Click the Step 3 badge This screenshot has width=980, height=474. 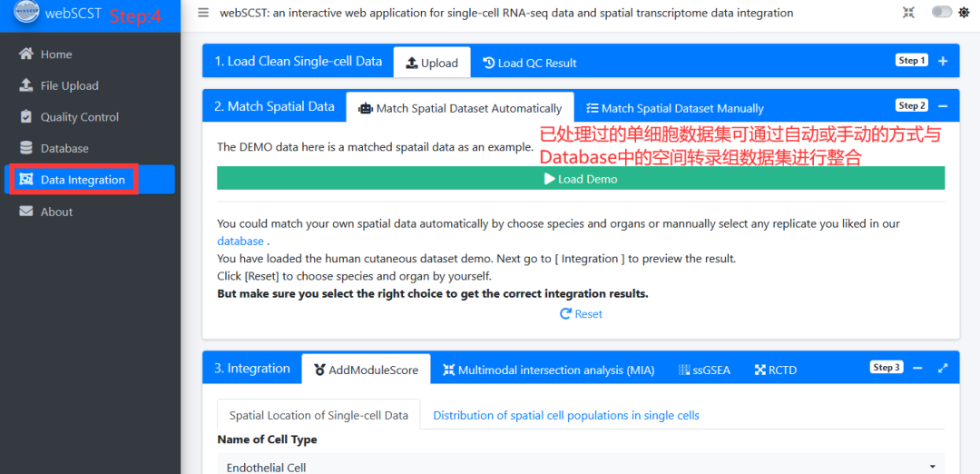[x=887, y=367]
